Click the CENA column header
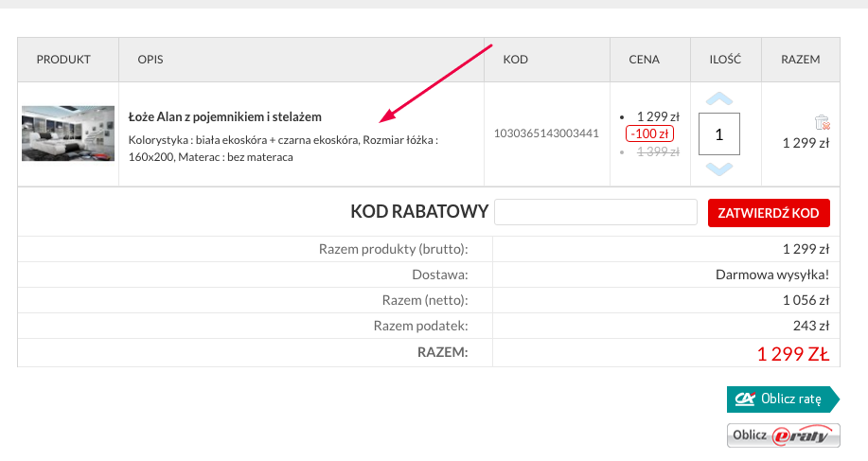This screenshot has height=461, width=868. (645, 60)
